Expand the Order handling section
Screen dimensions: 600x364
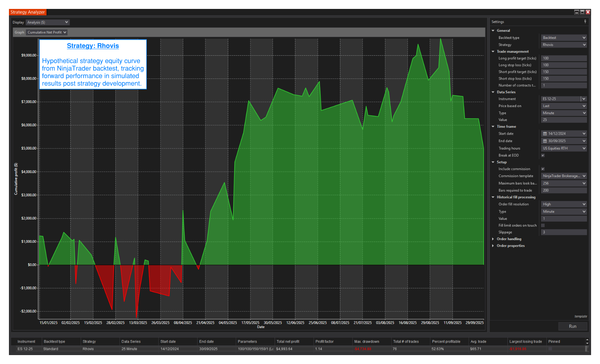[x=493, y=239]
